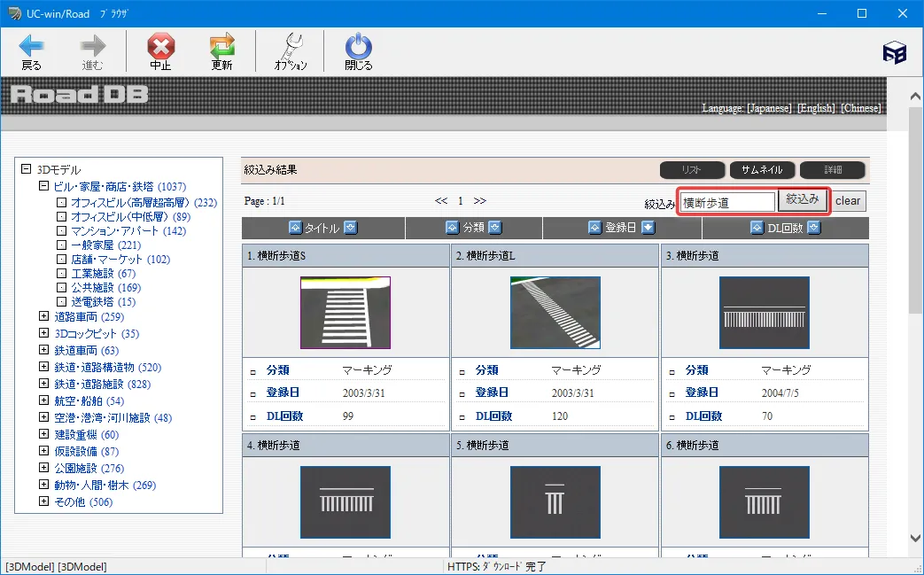The image size is (924, 575).
Task: Expand the 道路車両 tree node
Action: coord(44,316)
